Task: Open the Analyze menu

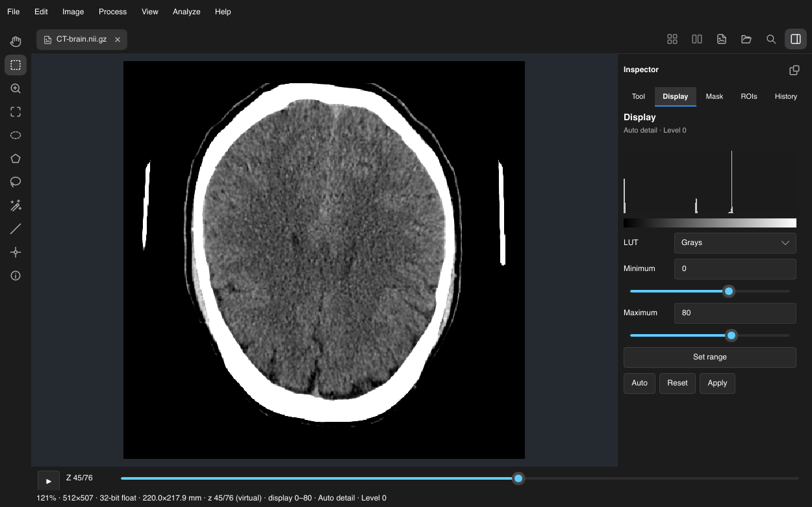Action: tap(186, 12)
